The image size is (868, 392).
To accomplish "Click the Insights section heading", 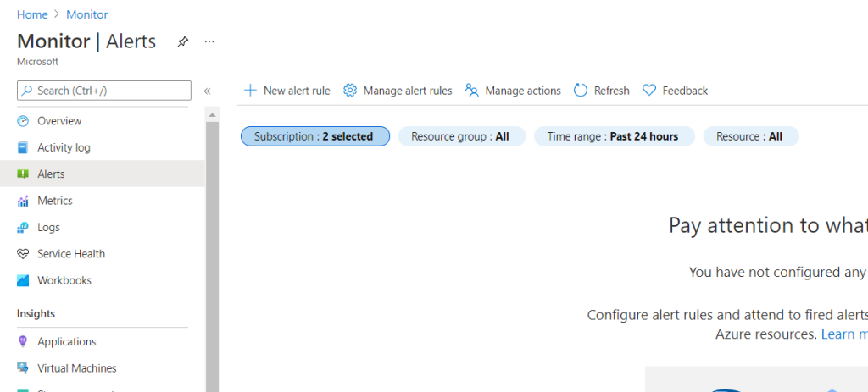I will coord(36,314).
